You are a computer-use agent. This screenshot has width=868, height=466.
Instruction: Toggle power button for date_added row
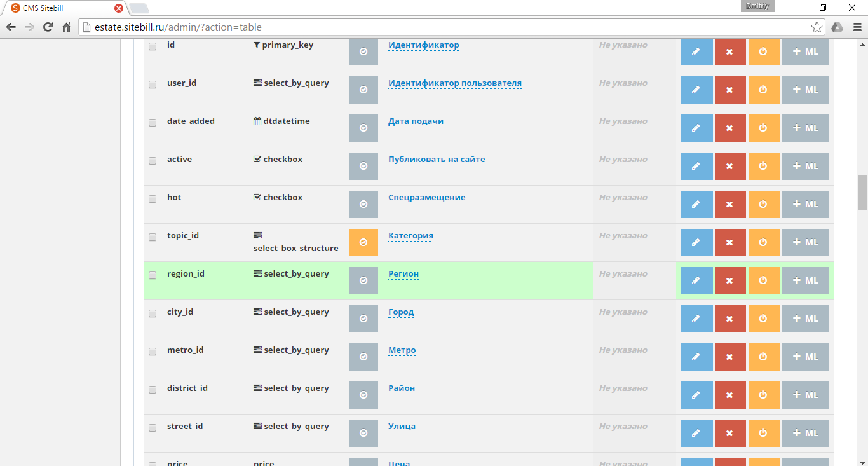click(764, 128)
